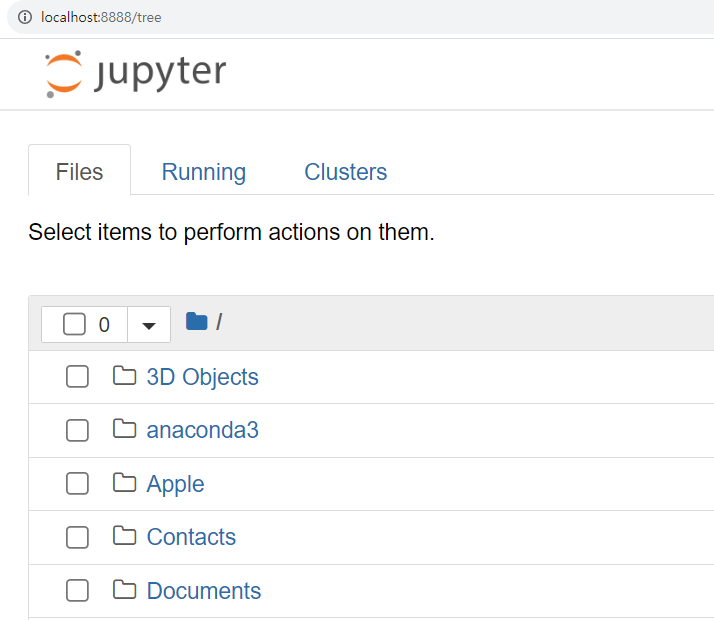
Task: Click the selected items count 0
Action: click(x=104, y=325)
